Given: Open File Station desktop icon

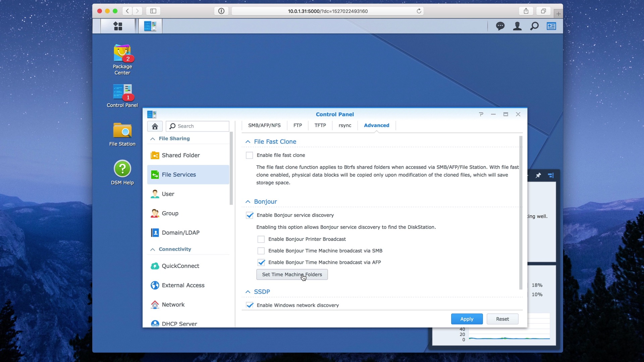Looking at the screenshot, I should 122,131.
